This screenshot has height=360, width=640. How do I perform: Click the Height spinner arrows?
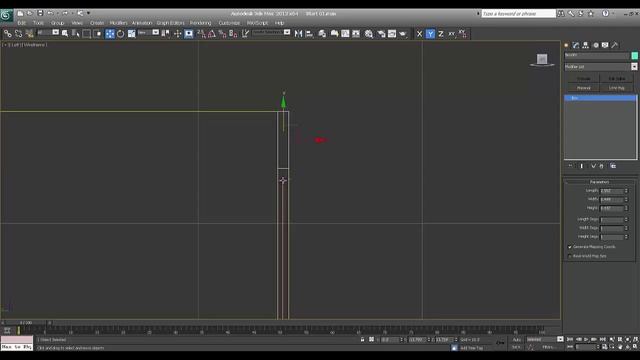627,208
